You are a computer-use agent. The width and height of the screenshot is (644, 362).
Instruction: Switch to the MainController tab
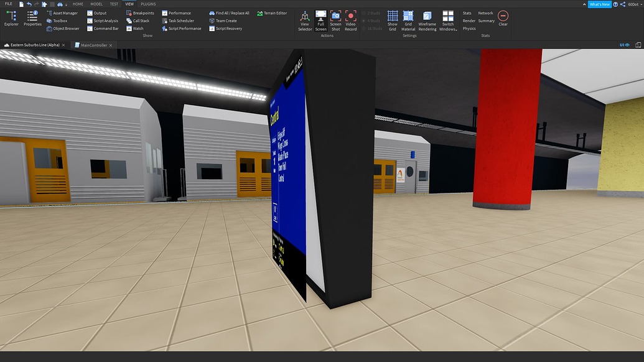coord(93,45)
